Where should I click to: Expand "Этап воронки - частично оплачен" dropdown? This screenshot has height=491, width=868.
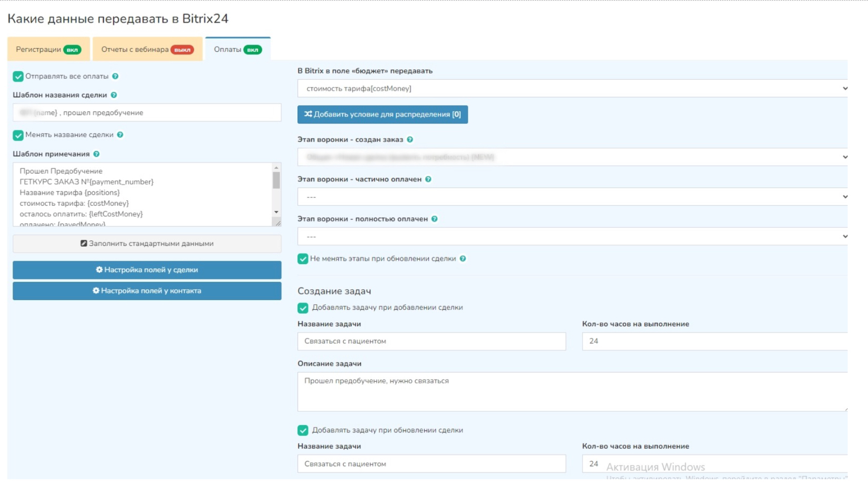(572, 197)
